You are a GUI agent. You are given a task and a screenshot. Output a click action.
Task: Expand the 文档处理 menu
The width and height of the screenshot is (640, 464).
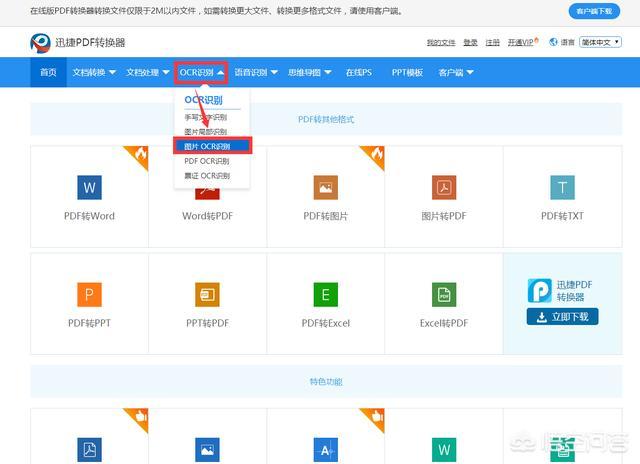pyautogui.click(x=147, y=72)
